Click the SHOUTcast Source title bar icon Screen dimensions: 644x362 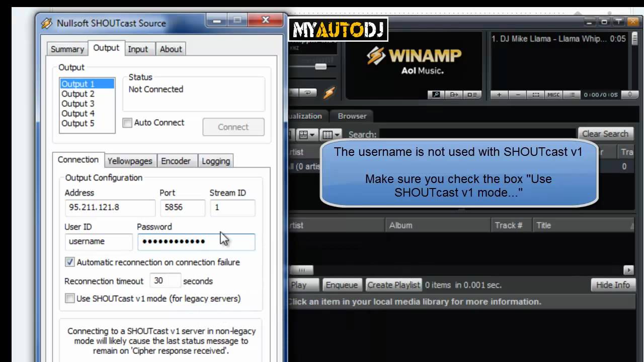point(46,23)
